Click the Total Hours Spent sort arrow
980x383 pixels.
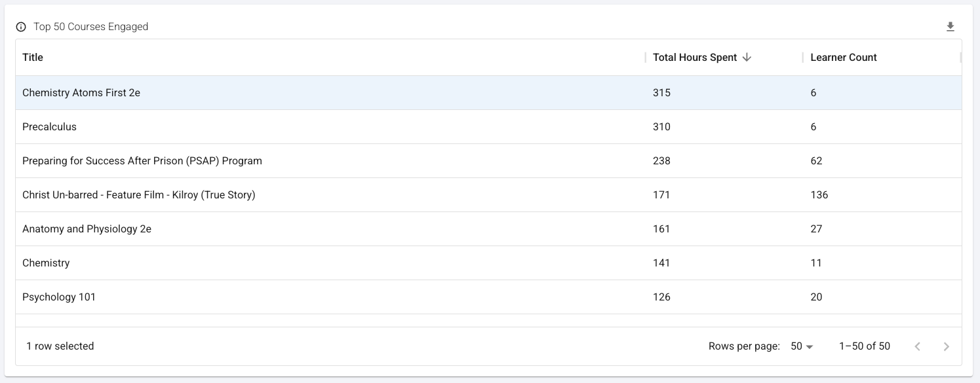(x=747, y=58)
